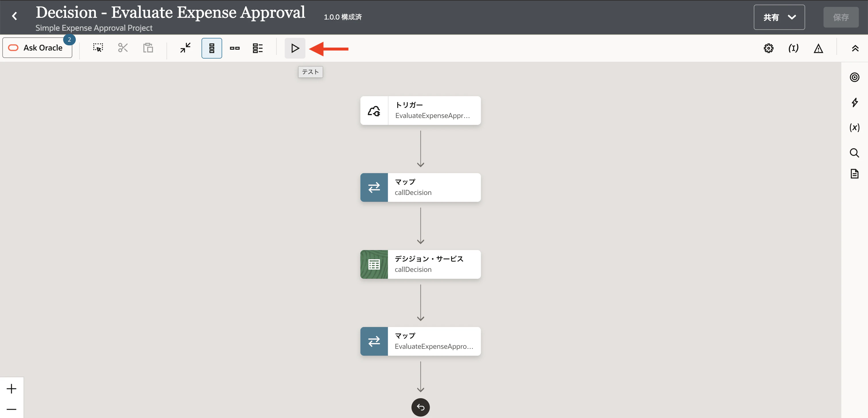The height and width of the screenshot is (418, 868).
Task: Open the lightning bolt panel in the sidebar
Action: [x=855, y=102]
